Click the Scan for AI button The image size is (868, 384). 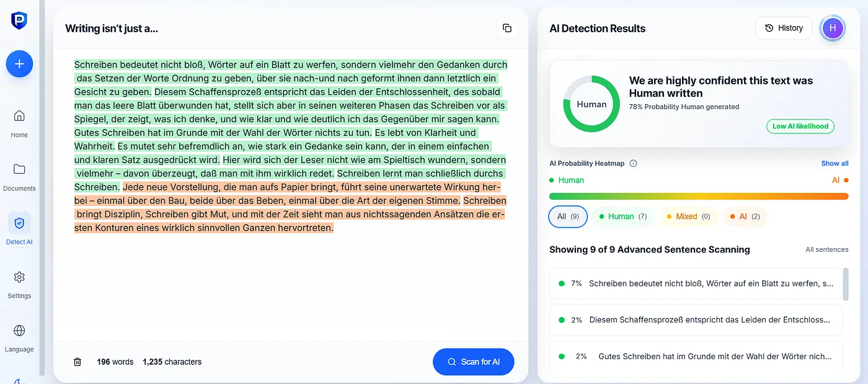click(x=474, y=362)
